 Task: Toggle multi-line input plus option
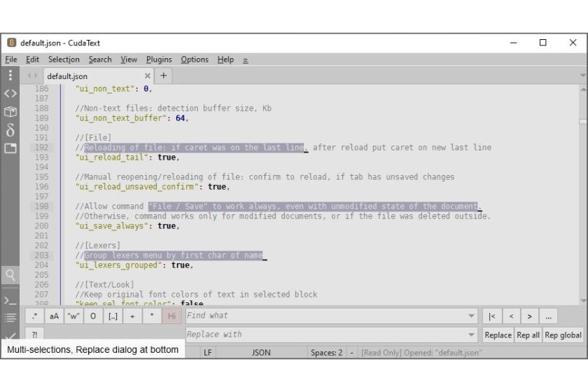coord(132,316)
